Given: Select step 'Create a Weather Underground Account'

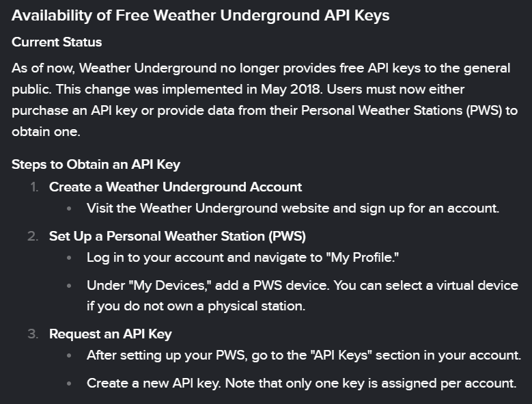Looking at the screenshot, I should click(176, 187).
